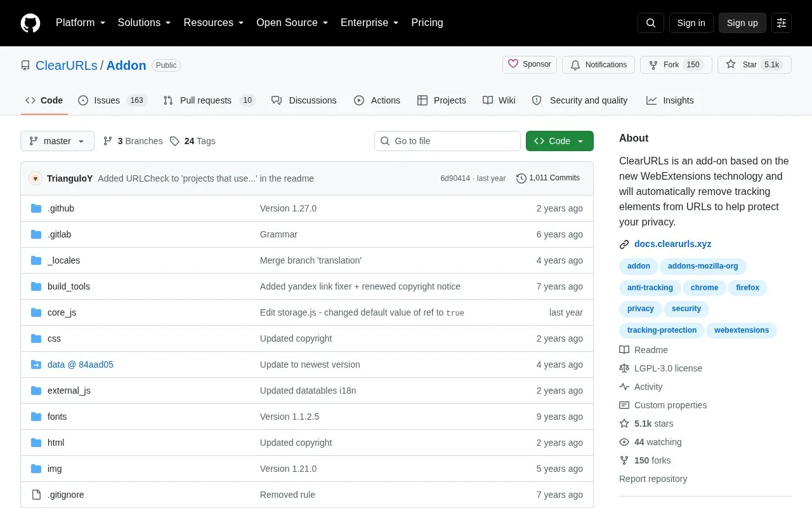Click the Notifications bell button
This screenshot has height=508, width=812.
pos(598,65)
